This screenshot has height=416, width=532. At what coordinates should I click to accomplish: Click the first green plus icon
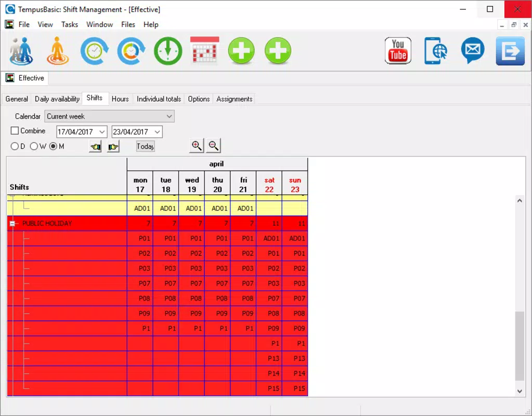pyautogui.click(x=241, y=50)
